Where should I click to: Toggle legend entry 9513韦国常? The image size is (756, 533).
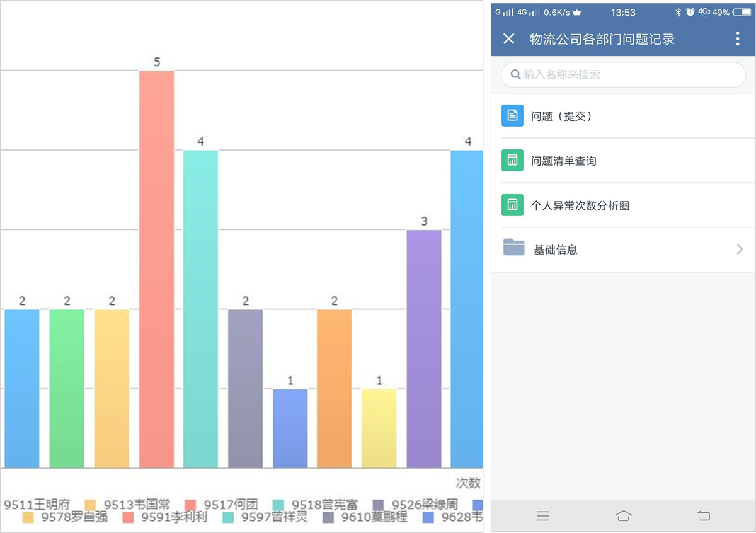point(128,505)
